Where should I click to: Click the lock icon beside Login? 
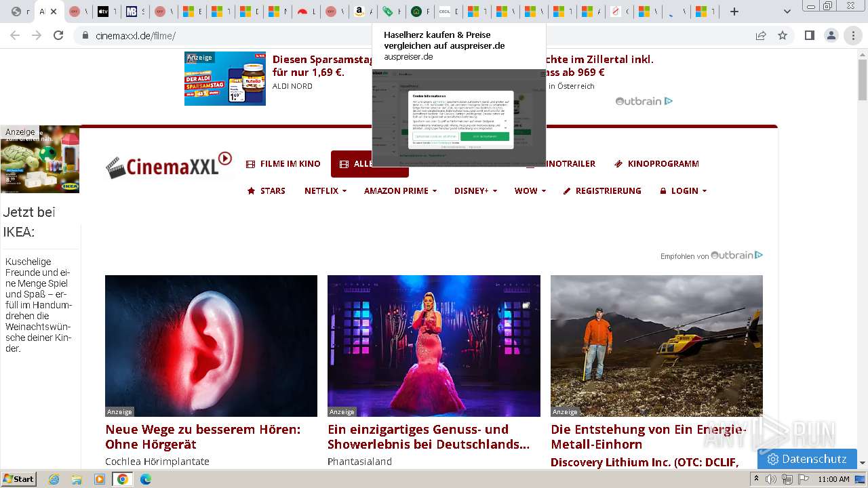pos(663,191)
